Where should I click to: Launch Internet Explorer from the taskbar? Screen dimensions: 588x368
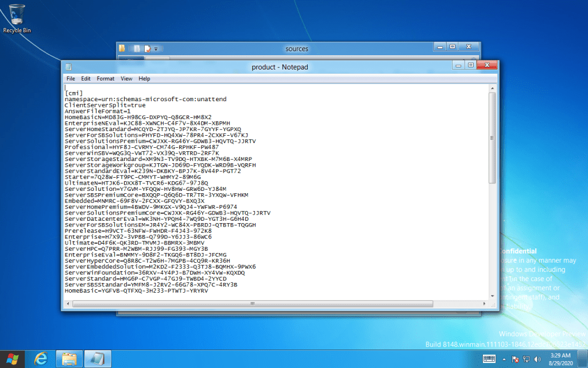(x=41, y=359)
